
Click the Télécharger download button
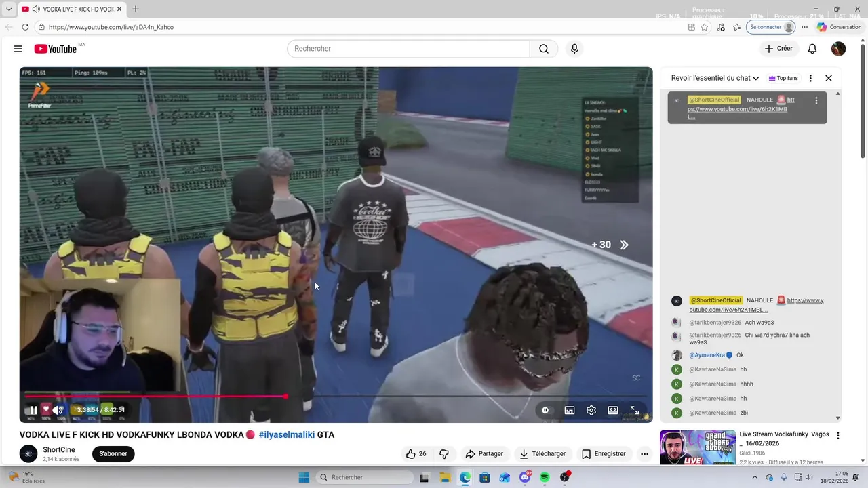(542, 454)
